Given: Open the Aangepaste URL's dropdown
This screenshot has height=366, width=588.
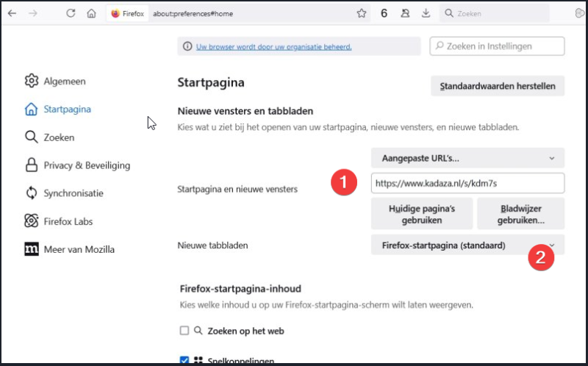Looking at the screenshot, I should [x=467, y=158].
